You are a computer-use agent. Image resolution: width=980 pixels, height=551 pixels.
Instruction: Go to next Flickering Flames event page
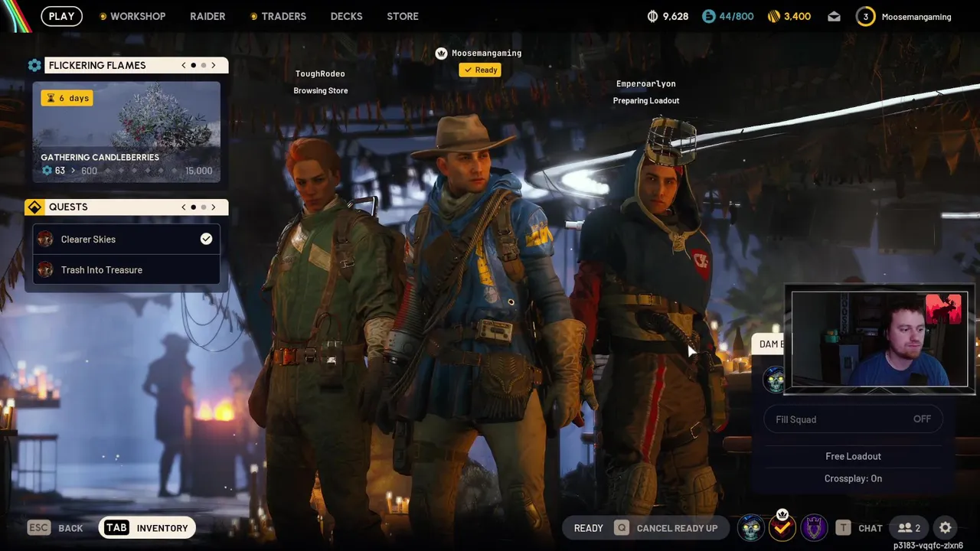coord(214,65)
